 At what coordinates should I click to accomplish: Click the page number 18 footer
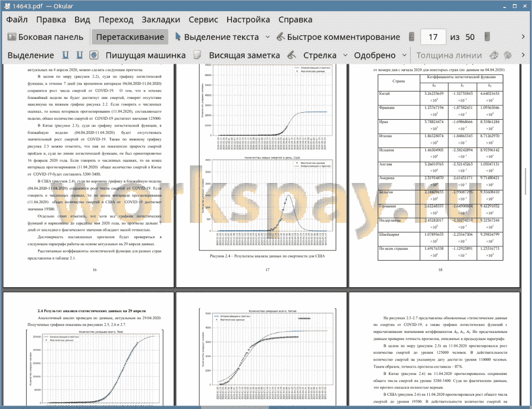(440, 270)
